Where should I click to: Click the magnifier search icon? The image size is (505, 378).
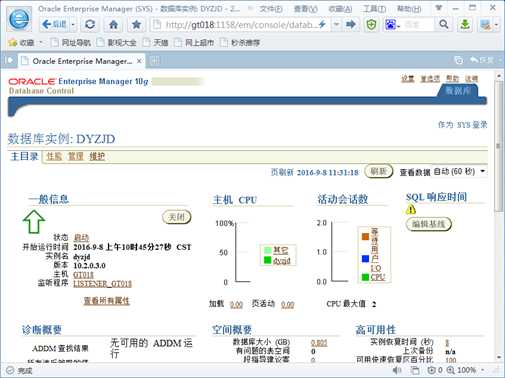[444, 24]
